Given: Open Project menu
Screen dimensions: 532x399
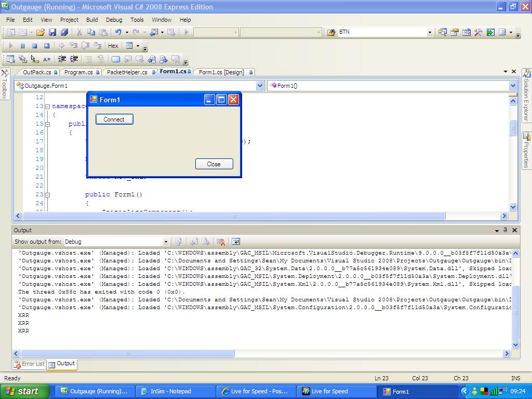Looking at the screenshot, I should 69,20.
